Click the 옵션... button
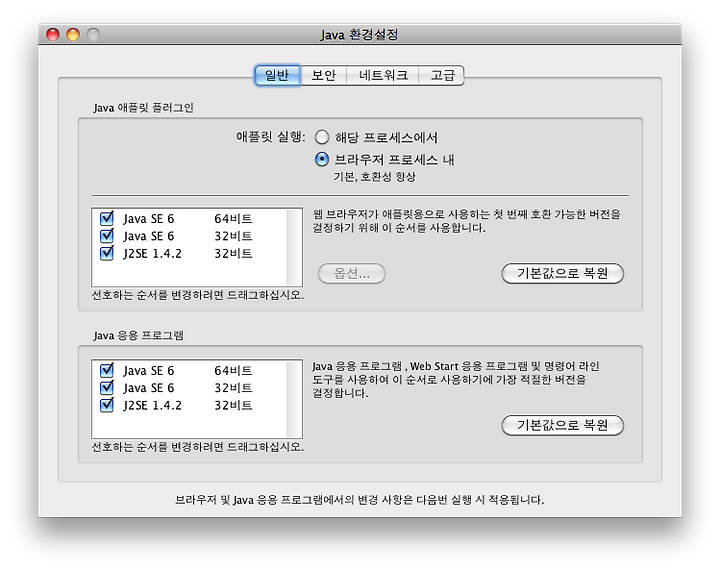Screen dimensions: 720x570 point(352,273)
